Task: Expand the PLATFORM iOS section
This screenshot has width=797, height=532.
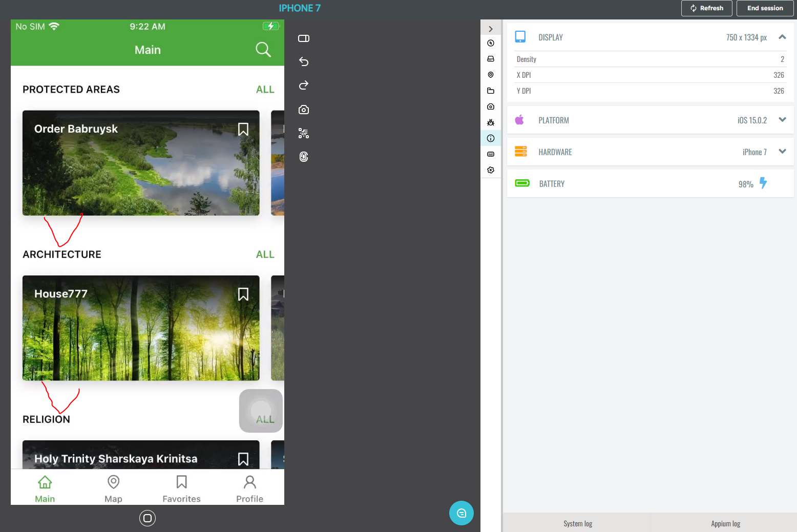Action: 782,119
